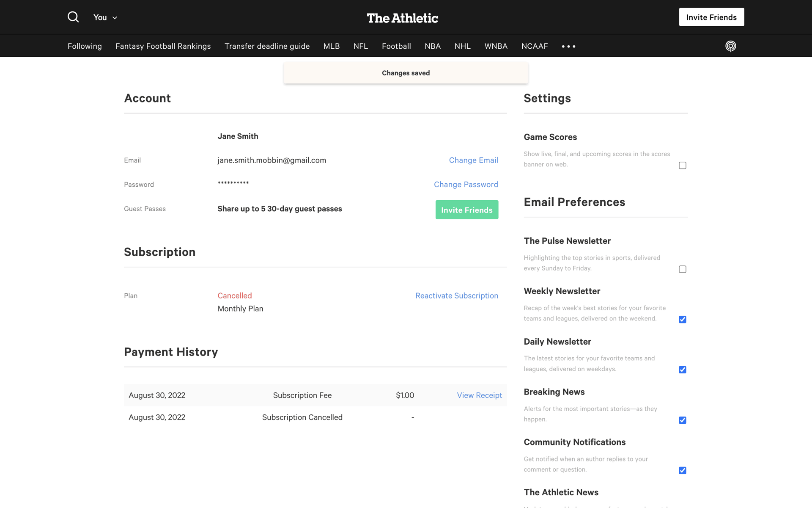The width and height of the screenshot is (812, 508).
Task: Click the Monthly Plan text
Action: point(240,309)
